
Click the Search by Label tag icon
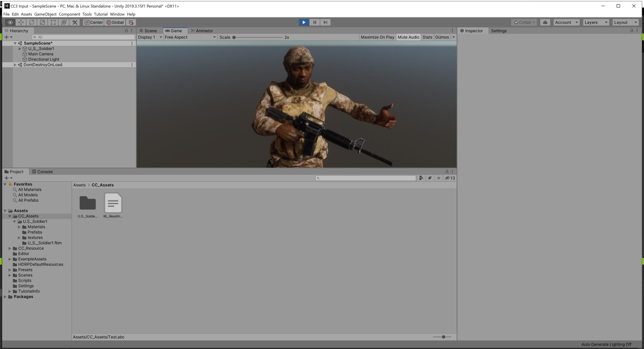[x=430, y=178]
